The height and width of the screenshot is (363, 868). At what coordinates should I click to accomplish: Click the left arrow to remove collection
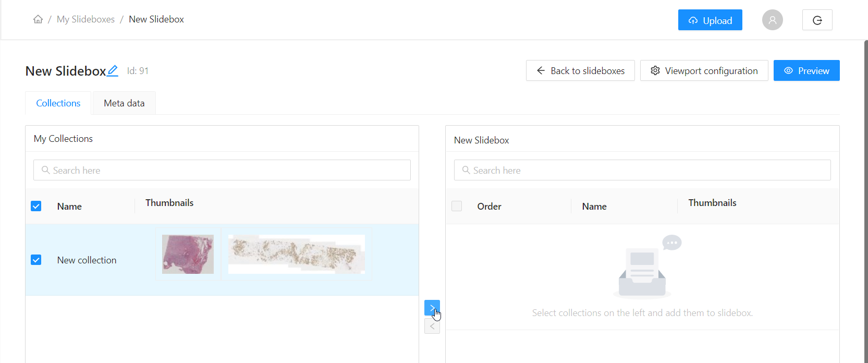pyautogui.click(x=432, y=326)
